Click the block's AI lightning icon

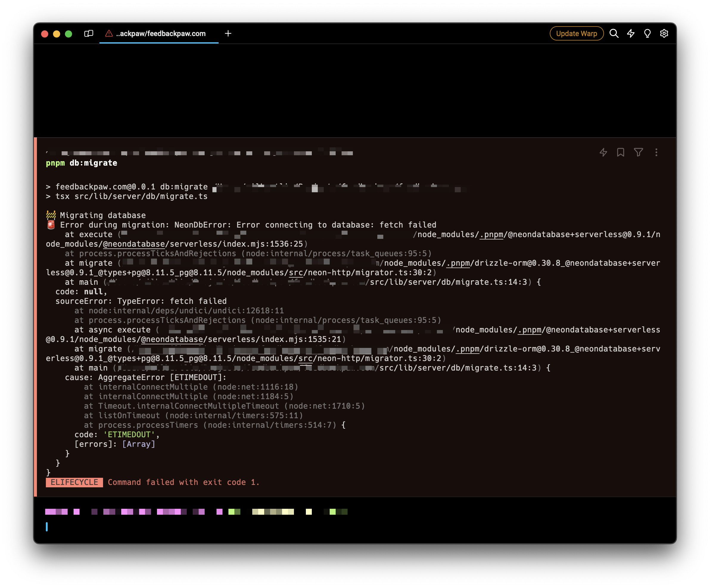point(603,153)
